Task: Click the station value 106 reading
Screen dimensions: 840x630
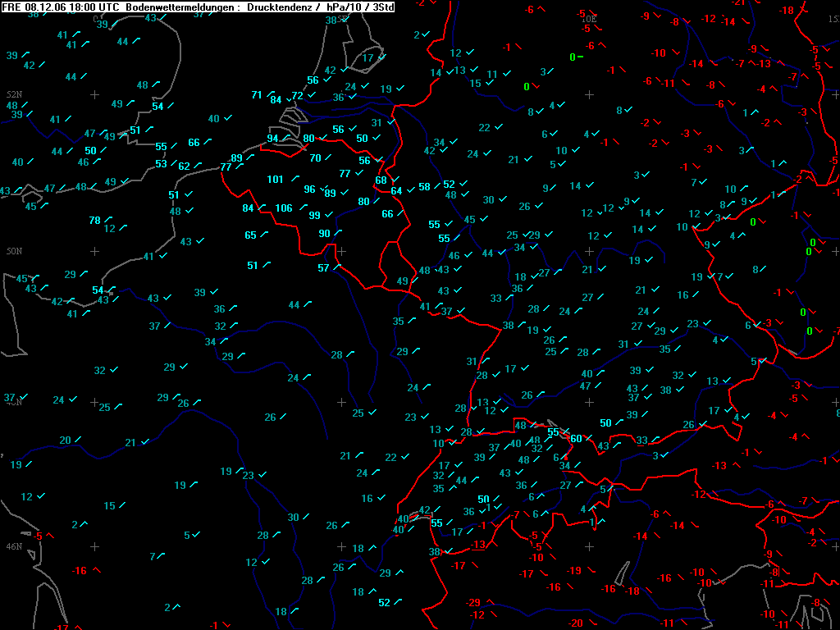Action: 284,208
